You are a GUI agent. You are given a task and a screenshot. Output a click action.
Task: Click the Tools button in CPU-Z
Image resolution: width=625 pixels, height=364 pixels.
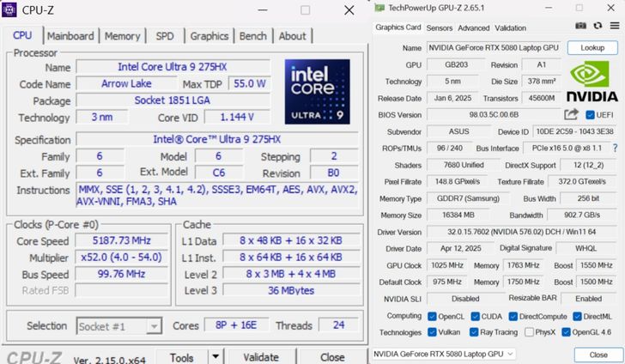click(182, 357)
